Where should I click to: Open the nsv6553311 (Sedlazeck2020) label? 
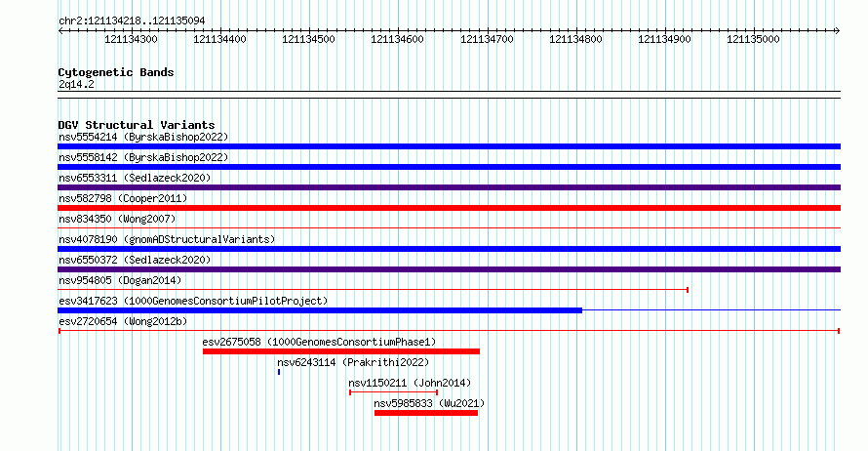135,178
